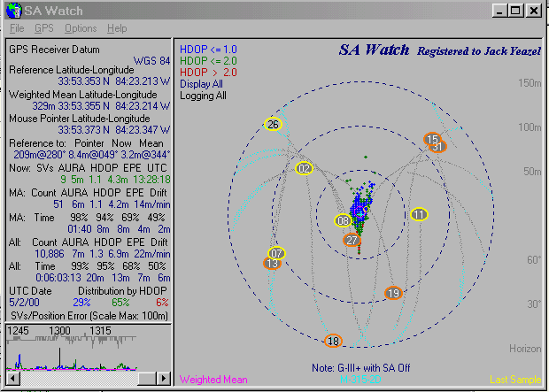Click the orange satellite 19 marker
Screen dimensions: 549x392
click(393, 293)
